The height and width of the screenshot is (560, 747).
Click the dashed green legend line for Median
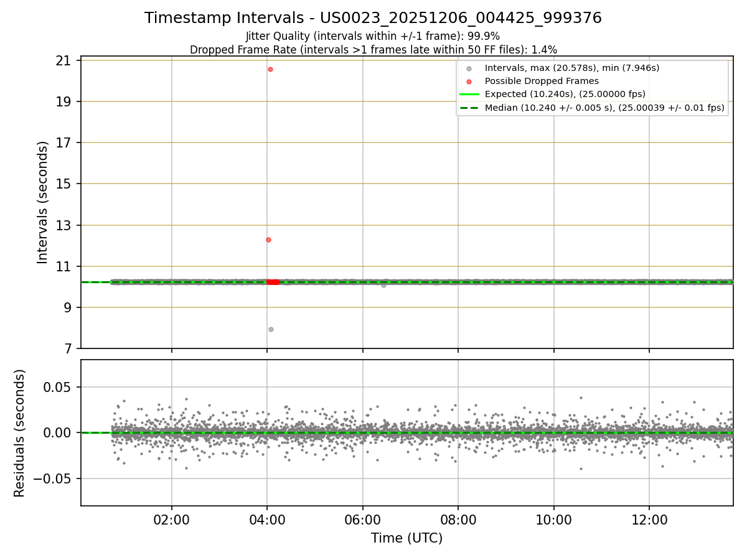[469, 108]
